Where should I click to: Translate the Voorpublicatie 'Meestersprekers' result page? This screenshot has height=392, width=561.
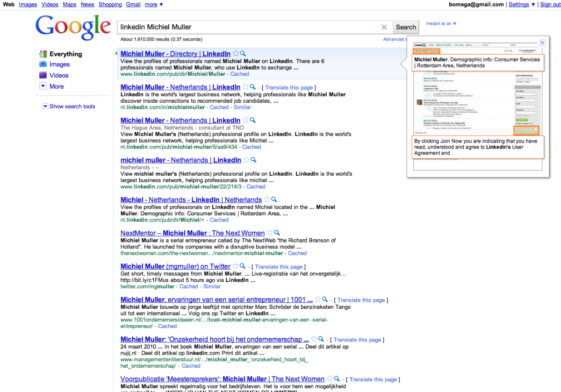[x=373, y=379]
